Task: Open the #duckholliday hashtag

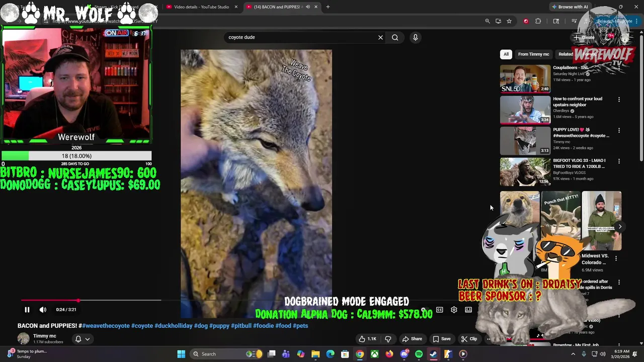Action: pyautogui.click(x=174, y=326)
